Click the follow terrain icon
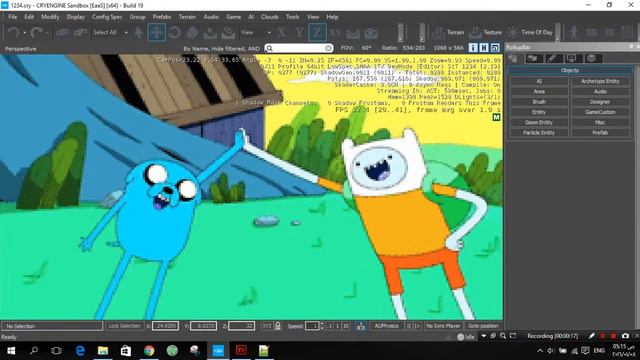The height and width of the screenshot is (360, 640). pos(353,33)
